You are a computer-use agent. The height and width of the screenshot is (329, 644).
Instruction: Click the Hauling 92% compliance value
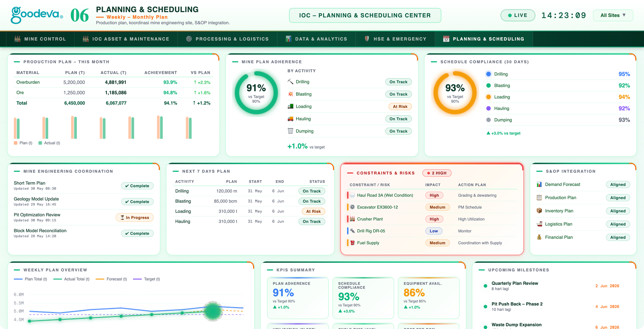click(624, 108)
